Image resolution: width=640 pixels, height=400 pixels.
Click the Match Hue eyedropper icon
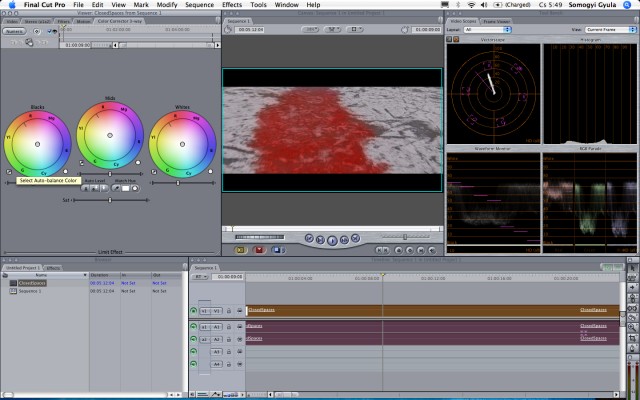pos(116,188)
